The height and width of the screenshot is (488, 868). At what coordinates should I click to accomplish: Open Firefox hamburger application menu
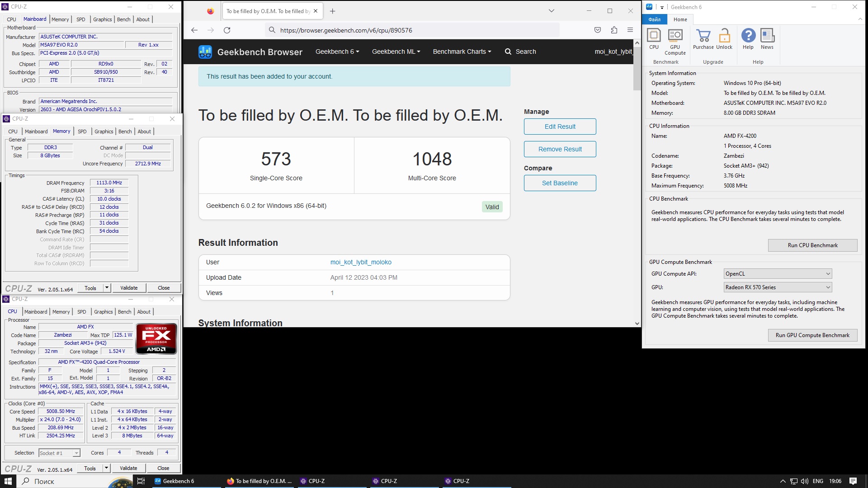(630, 30)
